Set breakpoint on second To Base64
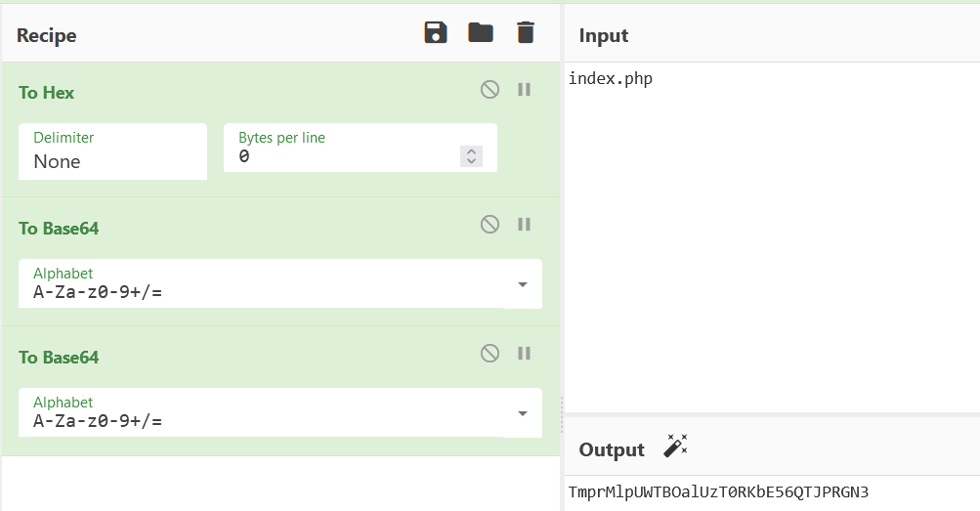The image size is (980, 511). pos(524,354)
